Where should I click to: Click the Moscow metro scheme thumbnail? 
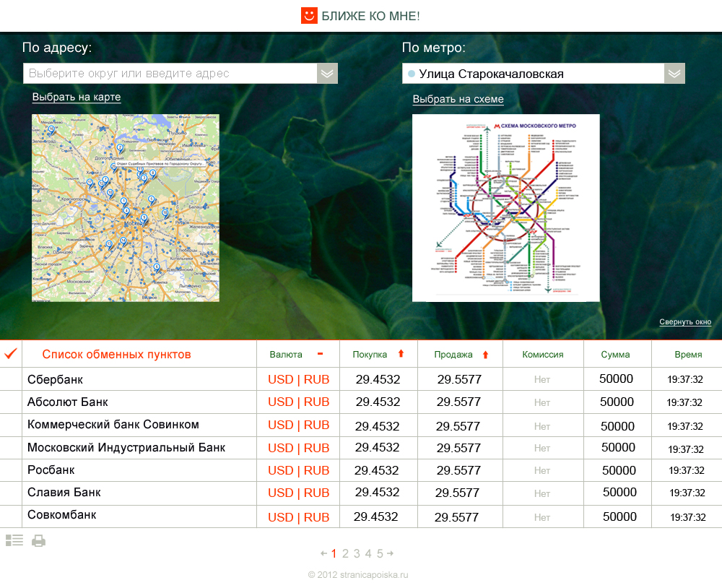pyautogui.click(x=505, y=208)
